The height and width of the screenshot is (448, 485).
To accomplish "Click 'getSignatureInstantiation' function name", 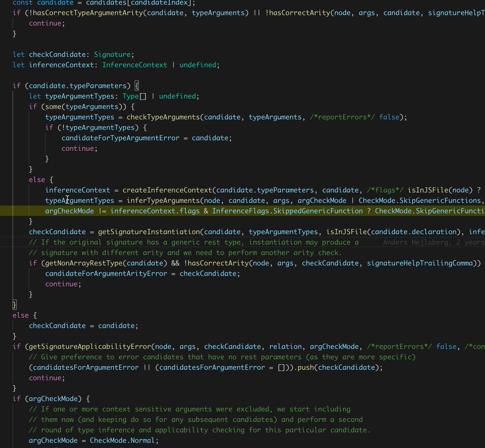I will pos(149,232).
